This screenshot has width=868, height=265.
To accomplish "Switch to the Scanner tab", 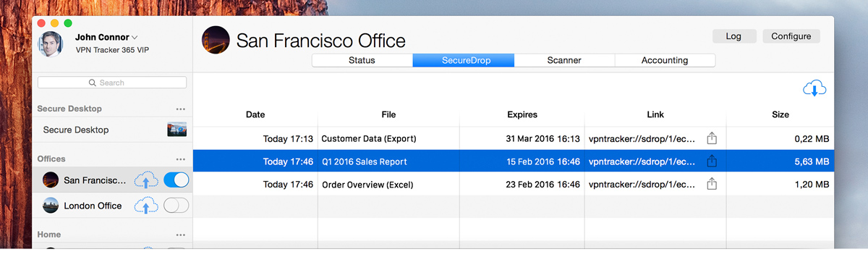I will [564, 60].
